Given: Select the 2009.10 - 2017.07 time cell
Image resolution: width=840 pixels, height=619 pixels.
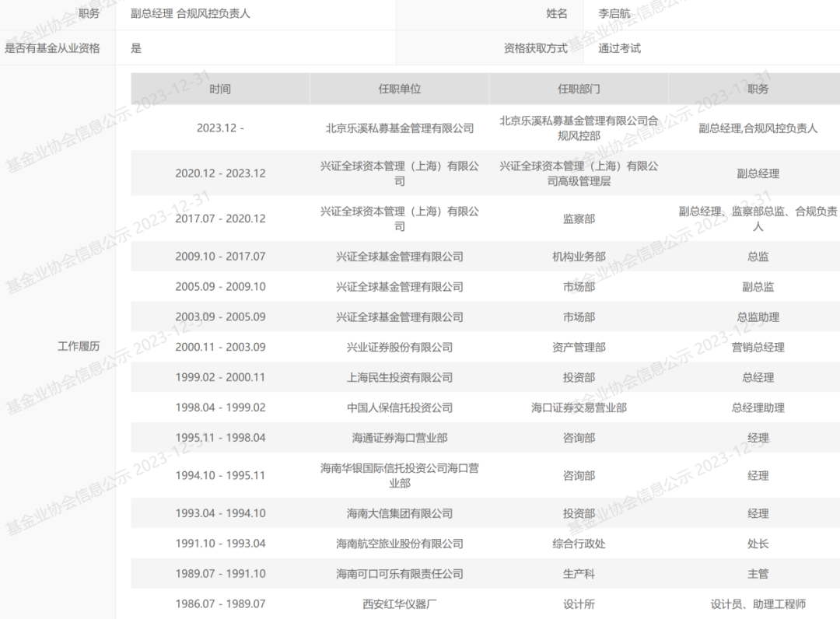Looking at the screenshot, I should [x=220, y=257].
